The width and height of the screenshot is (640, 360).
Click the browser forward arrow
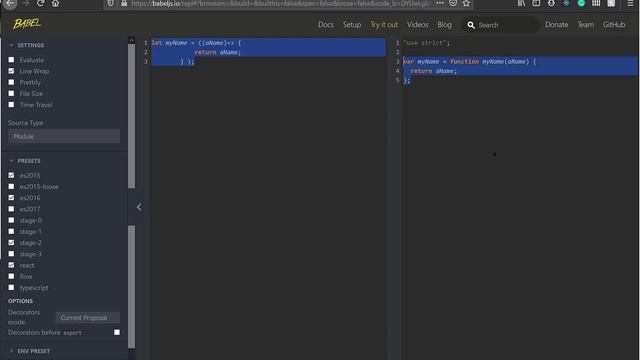tap(25, 3)
